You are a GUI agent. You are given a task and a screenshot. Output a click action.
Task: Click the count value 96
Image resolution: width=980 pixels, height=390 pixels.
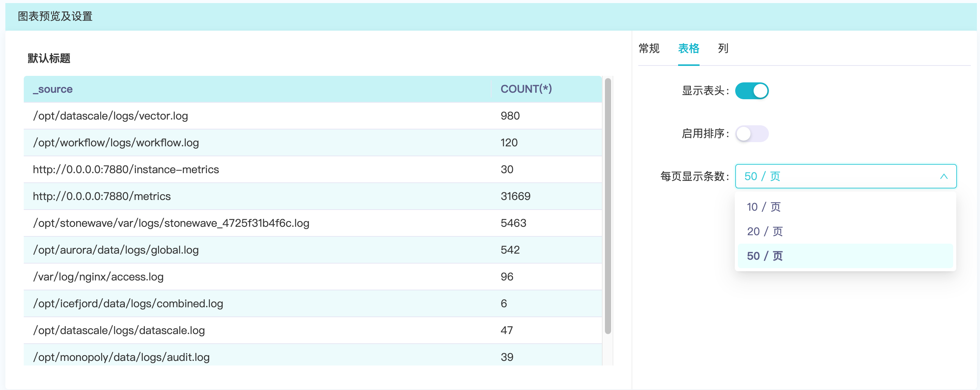(507, 277)
